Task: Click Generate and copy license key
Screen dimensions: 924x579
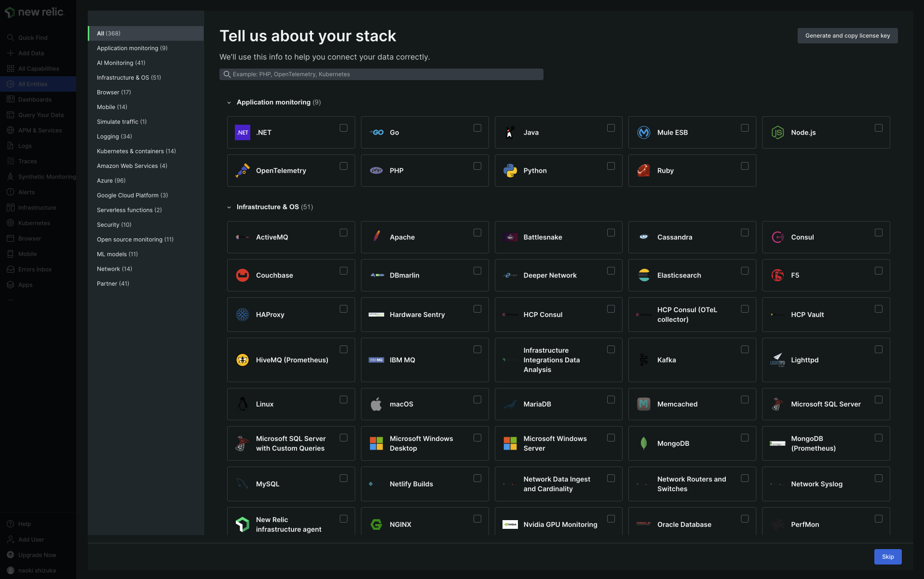Action: pyautogui.click(x=847, y=35)
